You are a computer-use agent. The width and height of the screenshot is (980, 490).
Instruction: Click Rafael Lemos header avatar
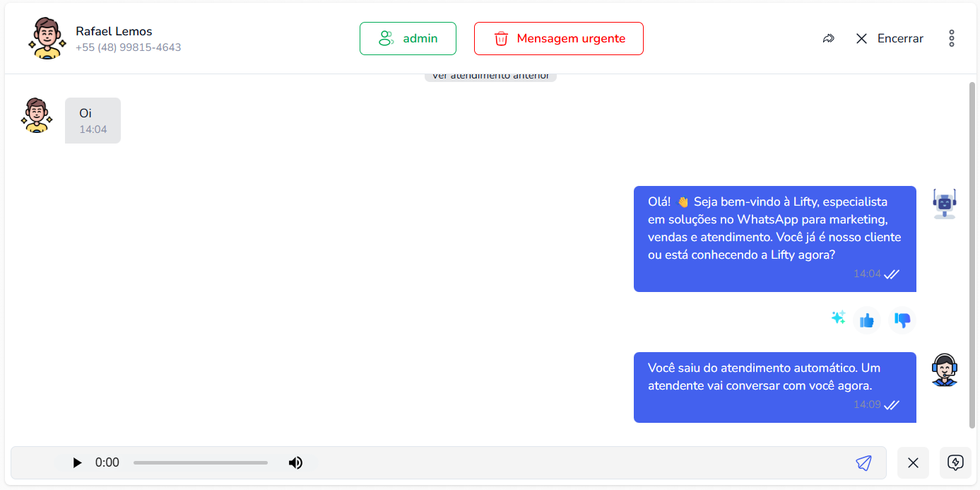coord(47,38)
